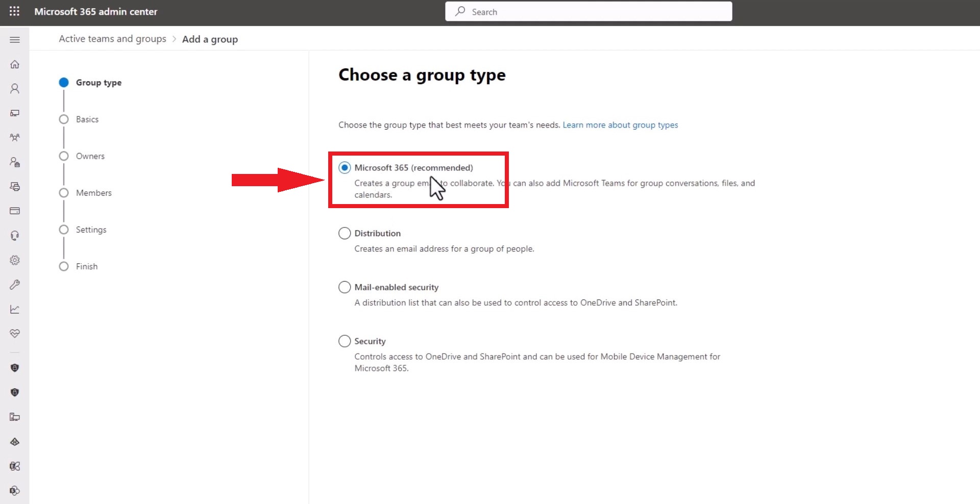The height and width of the screenshot is (504, 980).
Task: Open the Billing card icon in sidebar
Action: (15, 211)
